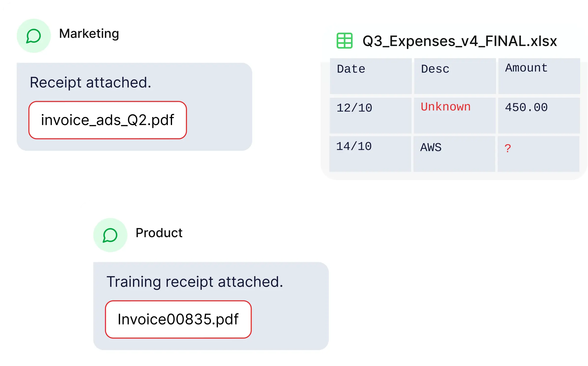Screen dimensions: 588x366
Task: Click the "Training receipt attached." message text
Action: (x=195, y=282)
